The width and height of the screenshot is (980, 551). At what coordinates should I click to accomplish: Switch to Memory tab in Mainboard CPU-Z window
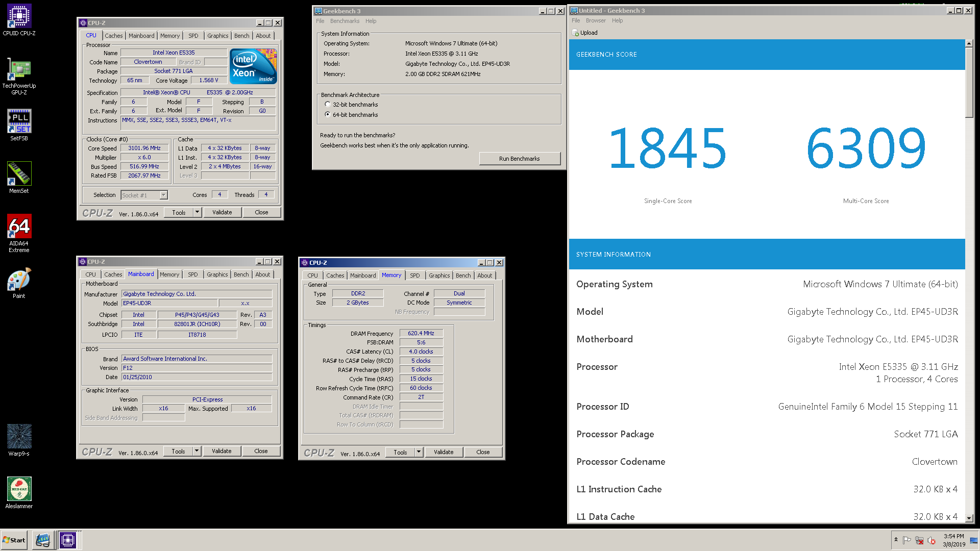[x=169, y=274]
